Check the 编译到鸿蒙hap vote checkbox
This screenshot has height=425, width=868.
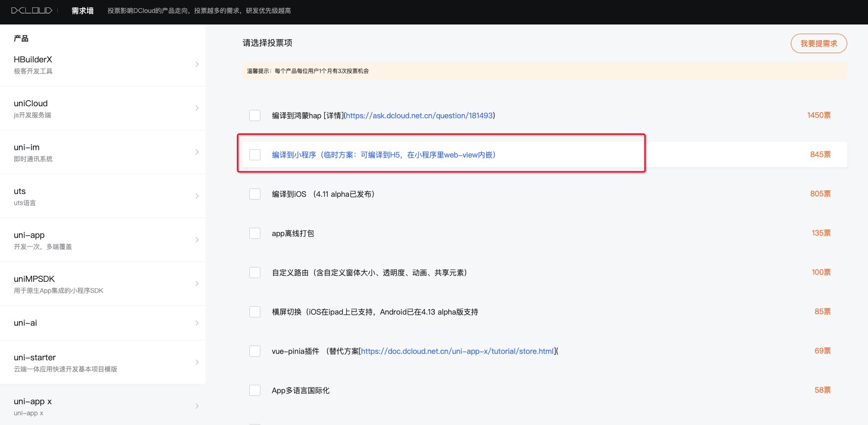pos(255,115)
